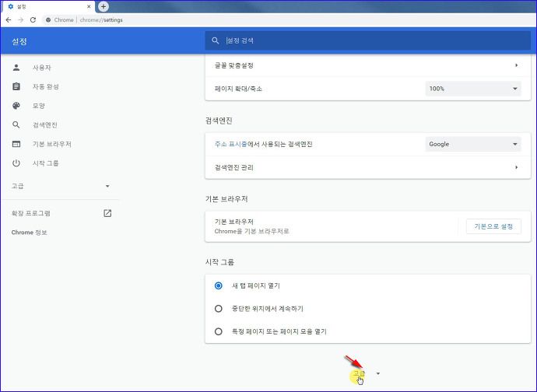This screenshot has height=392, width=537.
Task: Select 새 탭 페이지 열기 radio
Action: (x=218, y=285)
